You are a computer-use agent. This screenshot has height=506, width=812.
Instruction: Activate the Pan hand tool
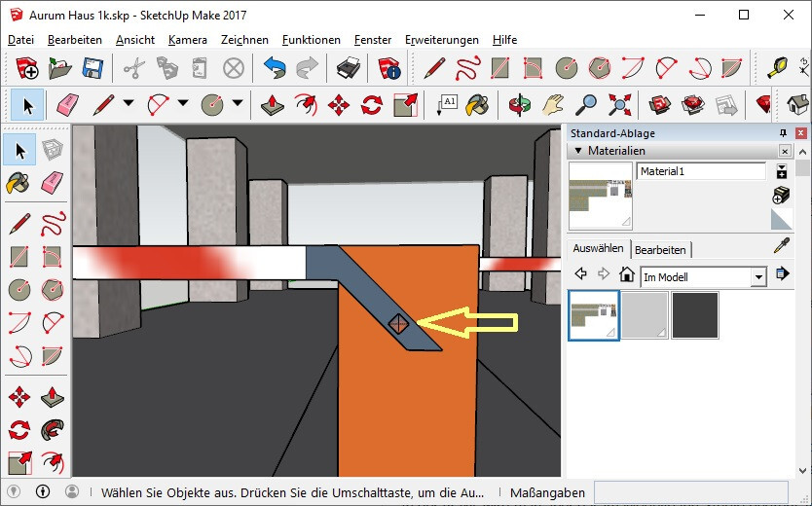click(x=553, y=105)
